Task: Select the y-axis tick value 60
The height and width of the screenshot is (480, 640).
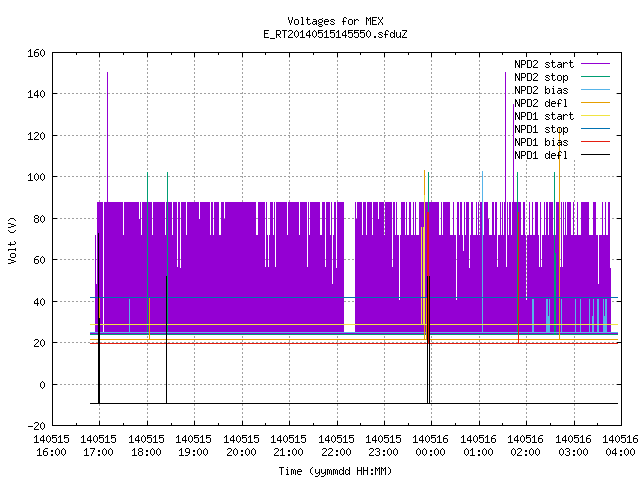Action: click(39, 260)
